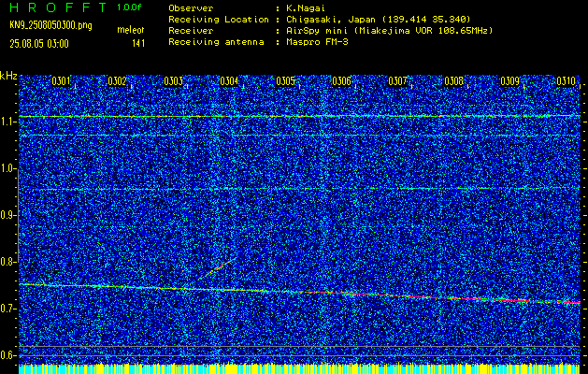Viewport: 588px width, 374px height.
Task: Click the 0306 time marker
Action: (x=341, y=81)
